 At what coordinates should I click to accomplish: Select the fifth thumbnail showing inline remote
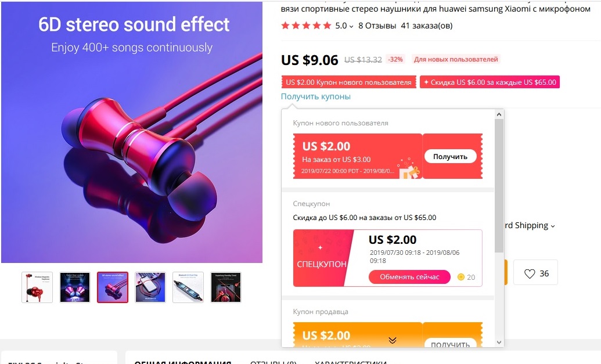[188, 287]
